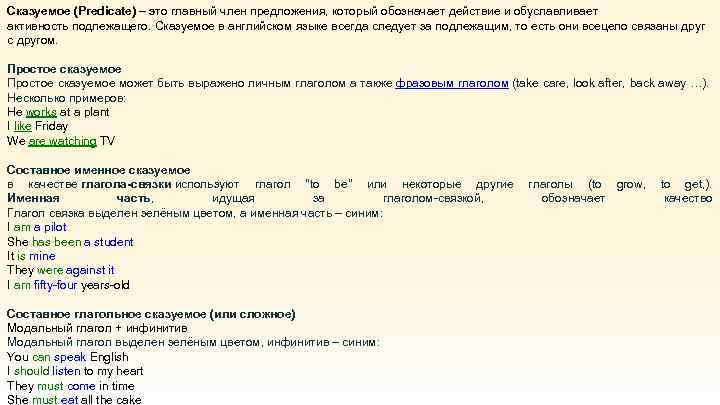720x405 pixels.
Task: Click the line 'Модальный глагол + инфинитив'
Action: [97, 328]
